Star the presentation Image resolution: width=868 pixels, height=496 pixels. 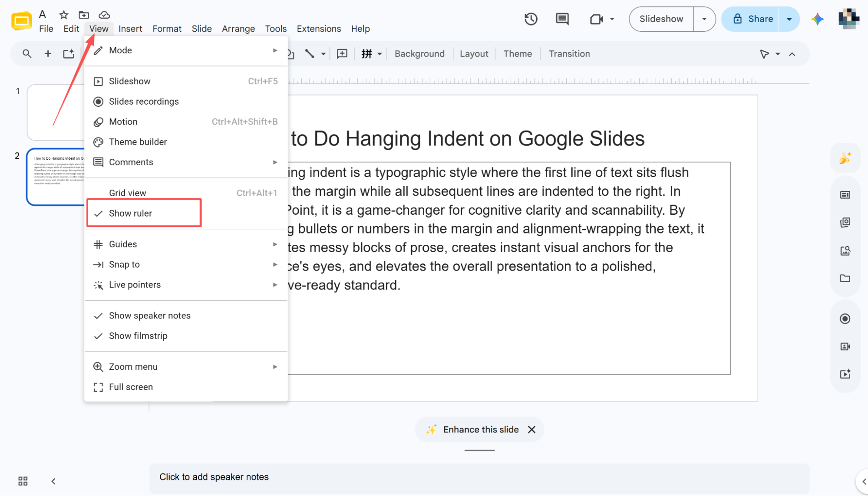point(64,15)
